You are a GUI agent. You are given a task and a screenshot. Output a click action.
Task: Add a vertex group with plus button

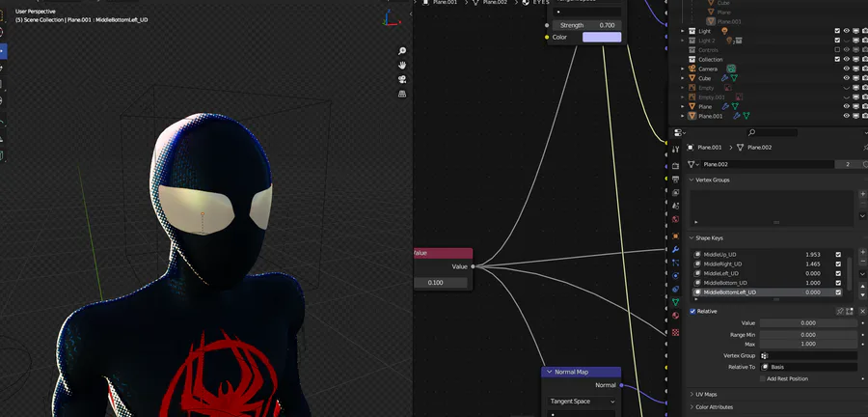[x=862, y=194]
